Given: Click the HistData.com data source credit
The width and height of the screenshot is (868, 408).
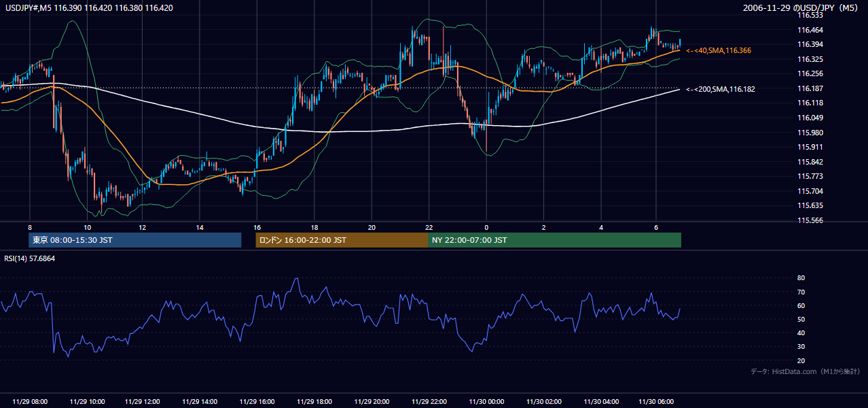Looking at the screenshot, I should click(806, 371).
